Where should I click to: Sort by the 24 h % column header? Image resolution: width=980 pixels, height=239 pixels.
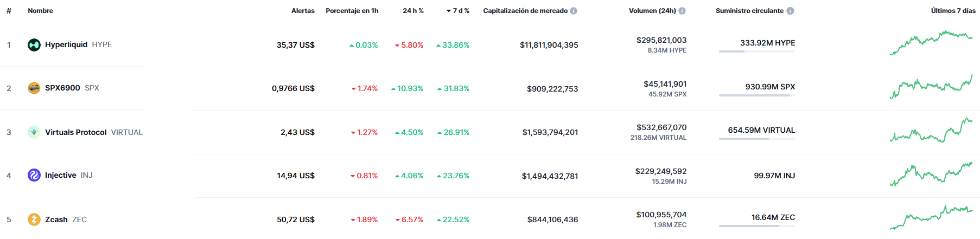[x=413, y=11]
